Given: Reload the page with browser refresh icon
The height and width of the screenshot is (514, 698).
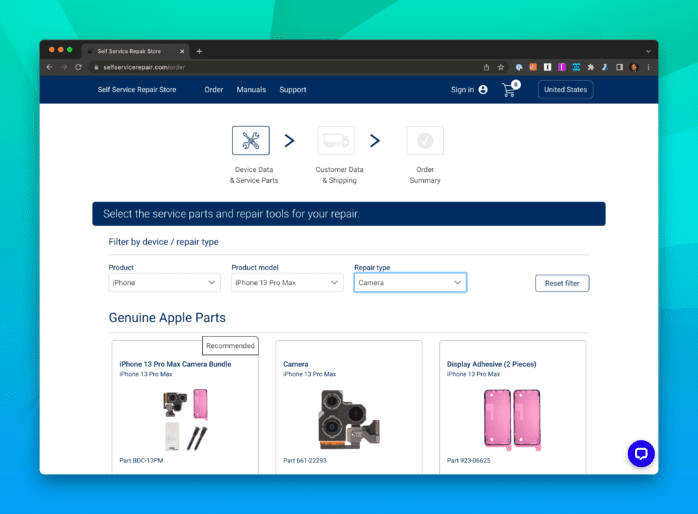Looking at the screenshot, I should pyautogui.click(x=79, y=67).
